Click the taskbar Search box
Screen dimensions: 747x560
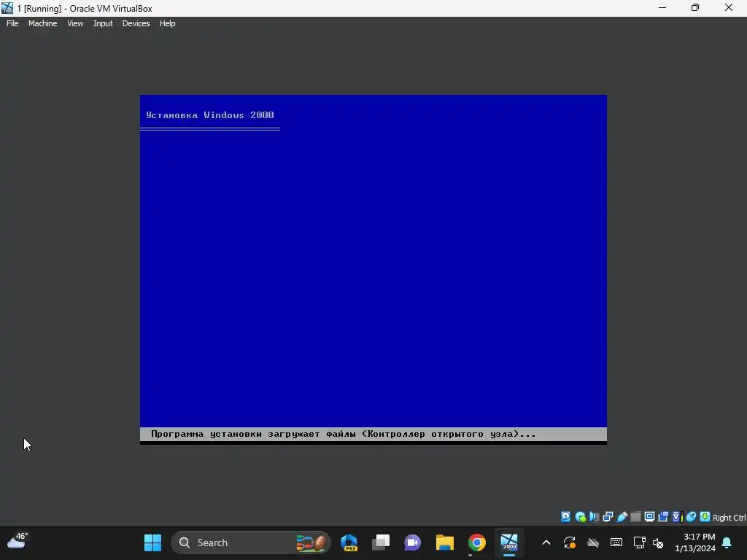click(x=251, y=542)
